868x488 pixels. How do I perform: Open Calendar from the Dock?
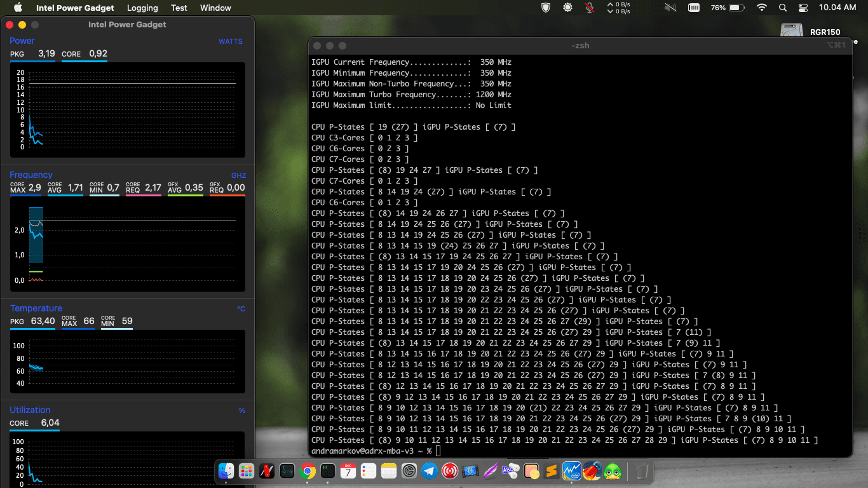point(348,471)
